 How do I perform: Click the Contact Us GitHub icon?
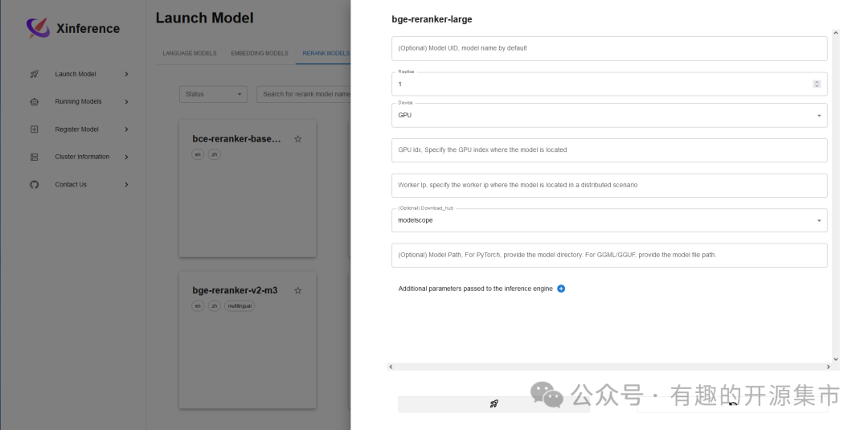click(x=34, y=185)
